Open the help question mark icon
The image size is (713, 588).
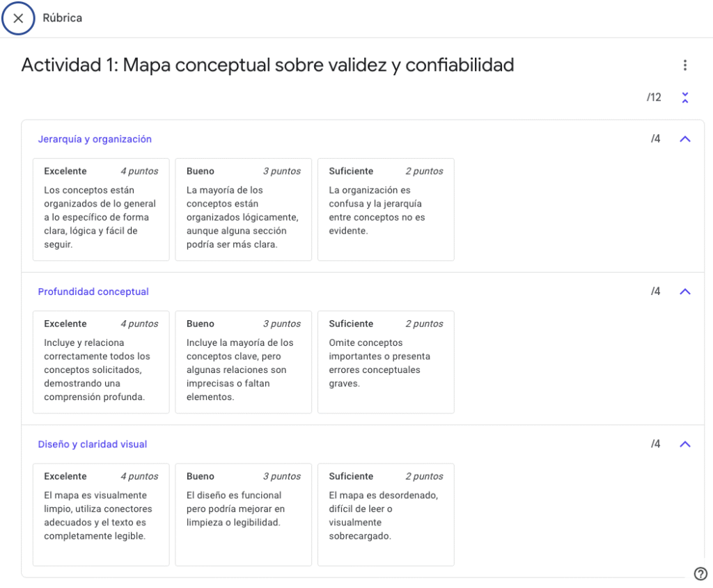tap(700, 573)
